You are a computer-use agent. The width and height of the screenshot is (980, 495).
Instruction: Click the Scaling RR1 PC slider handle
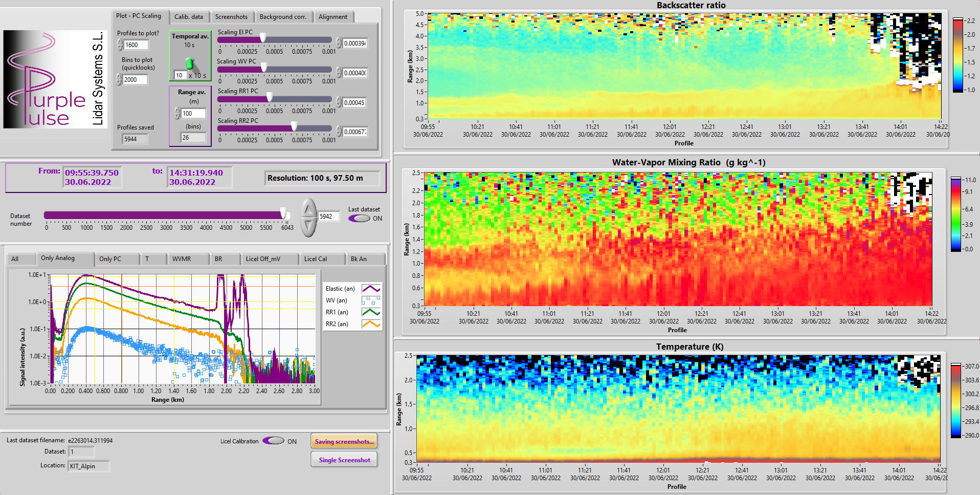(x=270, y=97)
